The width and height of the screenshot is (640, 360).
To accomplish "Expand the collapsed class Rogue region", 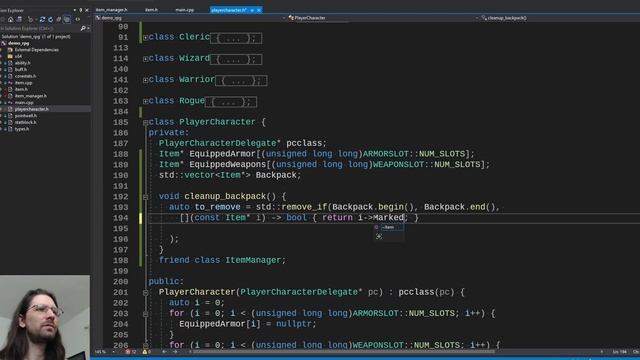I will pyautogui.click(x=145, y=101).
